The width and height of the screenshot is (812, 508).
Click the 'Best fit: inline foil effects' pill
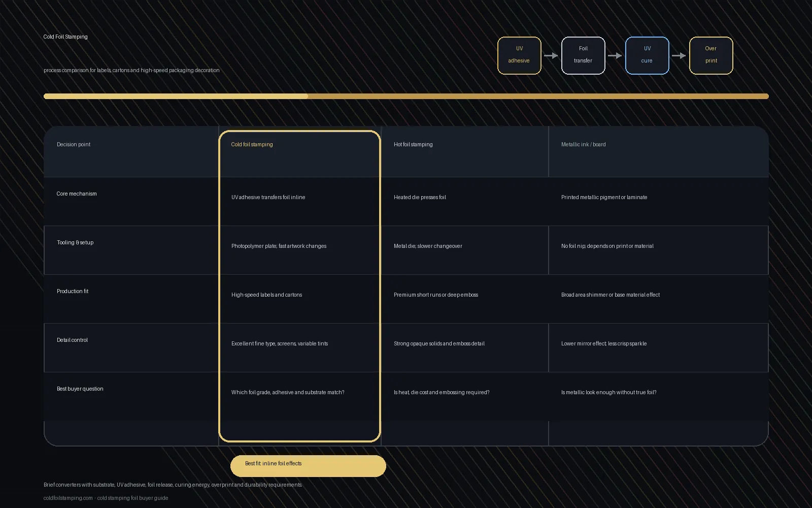pyautogui.click(x=308, y=466)
